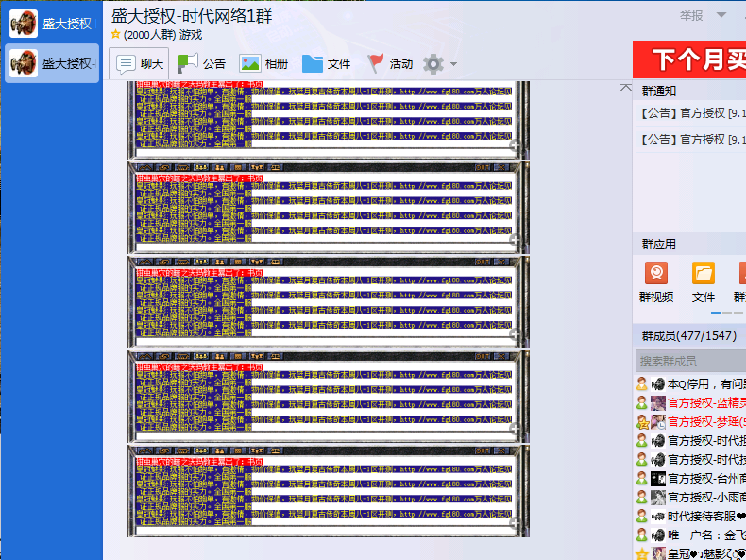
Task: Click the red 下个月 advertisement banner
Action: [689, 59]
